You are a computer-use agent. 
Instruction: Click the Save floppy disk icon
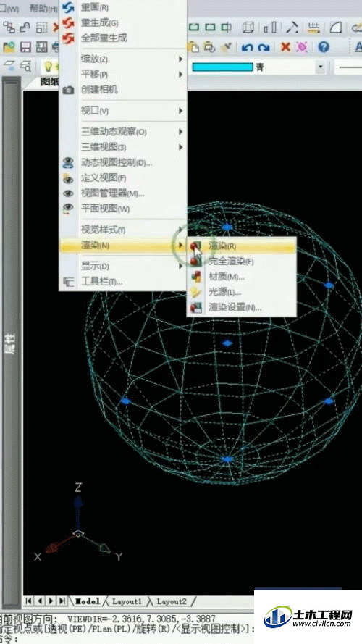26,47
